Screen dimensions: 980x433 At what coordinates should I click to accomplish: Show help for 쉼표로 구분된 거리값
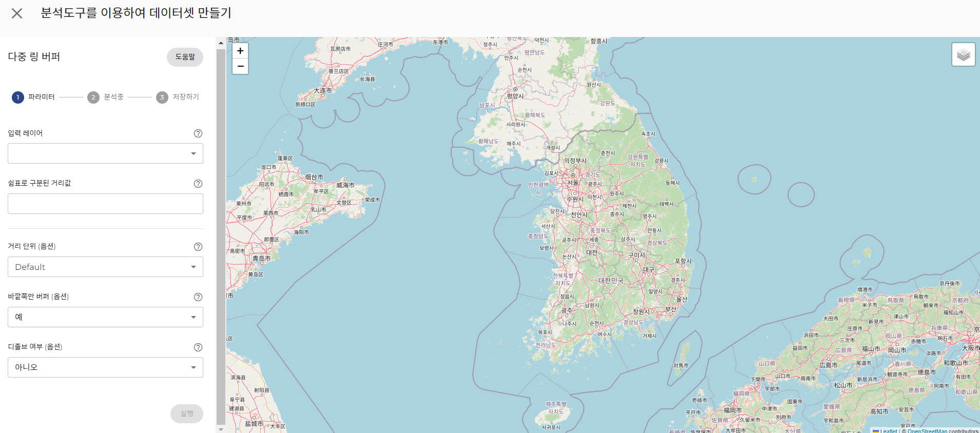coord(198,184)
